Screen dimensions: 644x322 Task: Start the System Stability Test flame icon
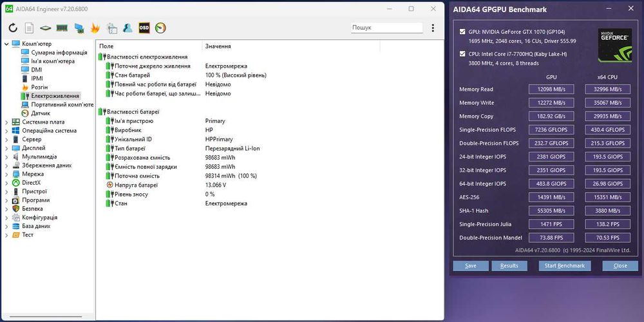pyautogui.click(x=95, y=28)
